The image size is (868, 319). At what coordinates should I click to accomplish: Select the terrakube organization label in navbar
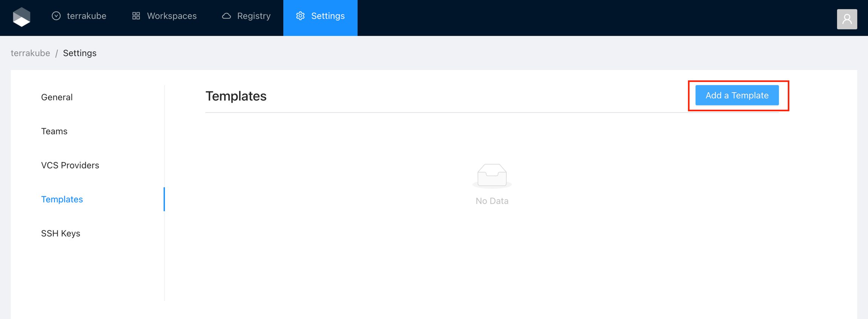point(86,16)
